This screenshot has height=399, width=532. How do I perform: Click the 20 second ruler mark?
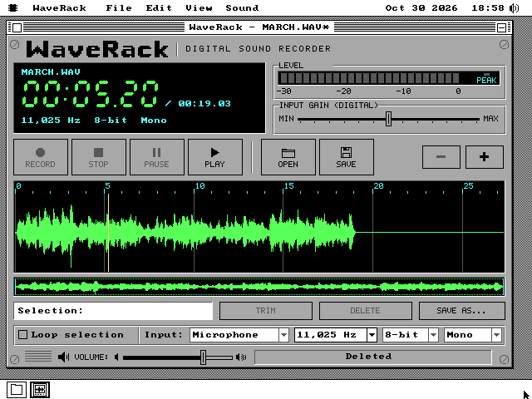[378, 186]
